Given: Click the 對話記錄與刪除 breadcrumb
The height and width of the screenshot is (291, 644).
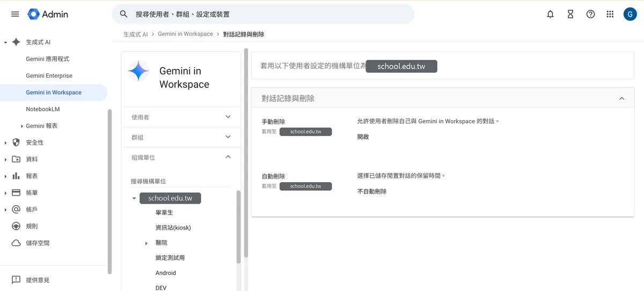Looking at the screenshot, I should [244, 34].
